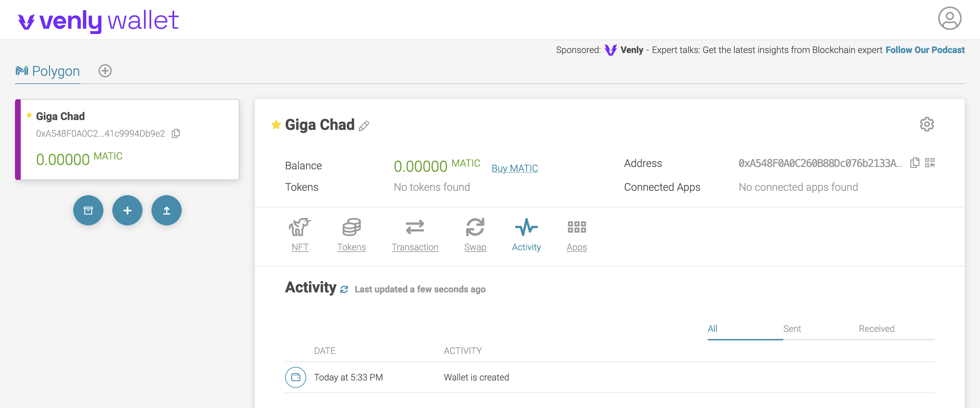Click the import wallet upload button

coord(166,210)
